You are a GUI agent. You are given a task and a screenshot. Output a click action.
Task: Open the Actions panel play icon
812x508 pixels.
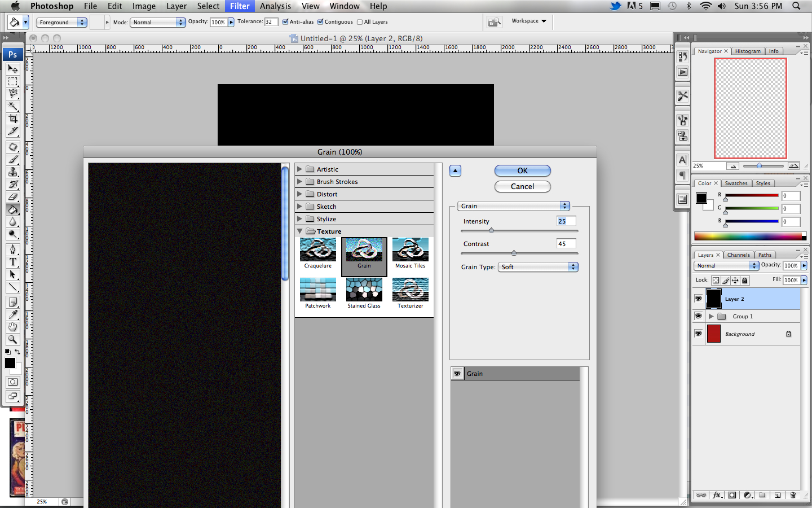tap(682, 72)
